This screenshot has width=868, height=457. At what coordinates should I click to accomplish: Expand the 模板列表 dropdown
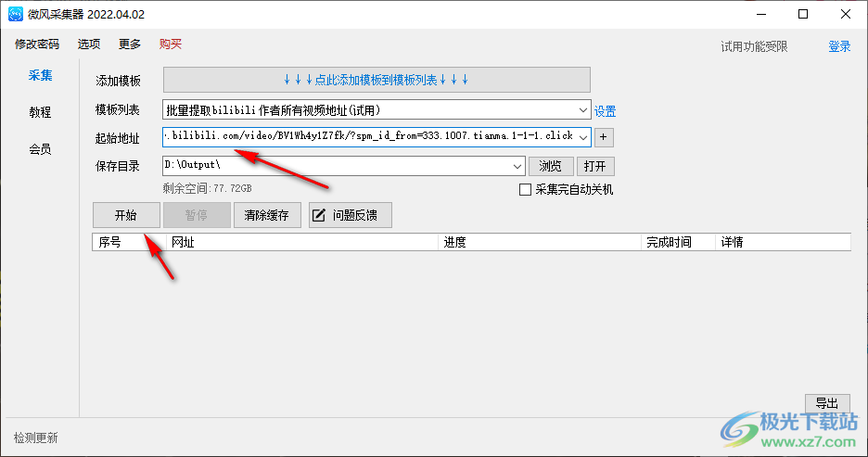pos(582,110)
